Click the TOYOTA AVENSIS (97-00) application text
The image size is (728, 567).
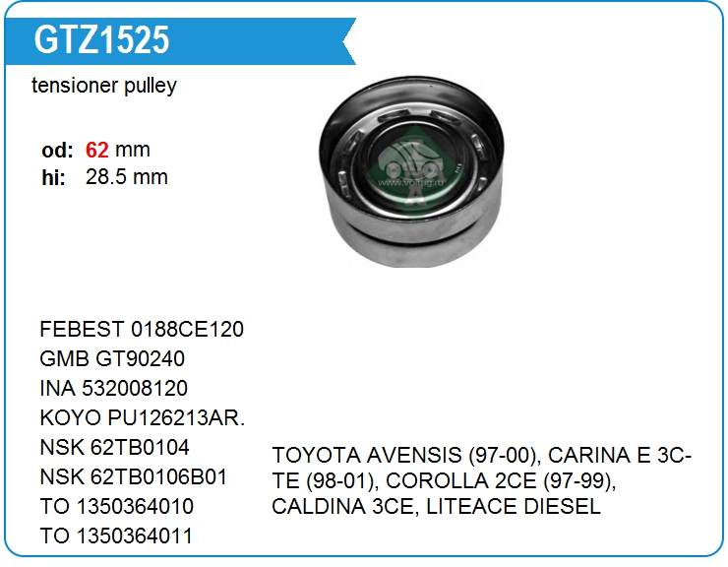pyautogui.click(x=406, y=456)
